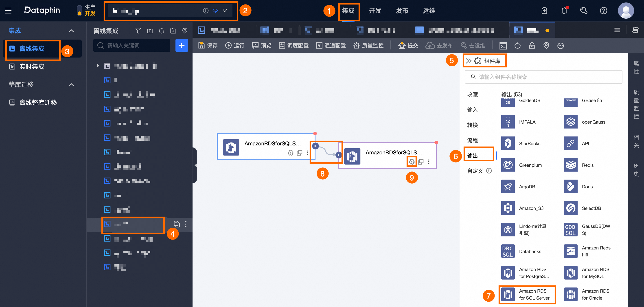Open the more (ellipsis) icon in canvas toolbar
The width and height of the screenshot is (644, 307).
click(x=561, y=46)
